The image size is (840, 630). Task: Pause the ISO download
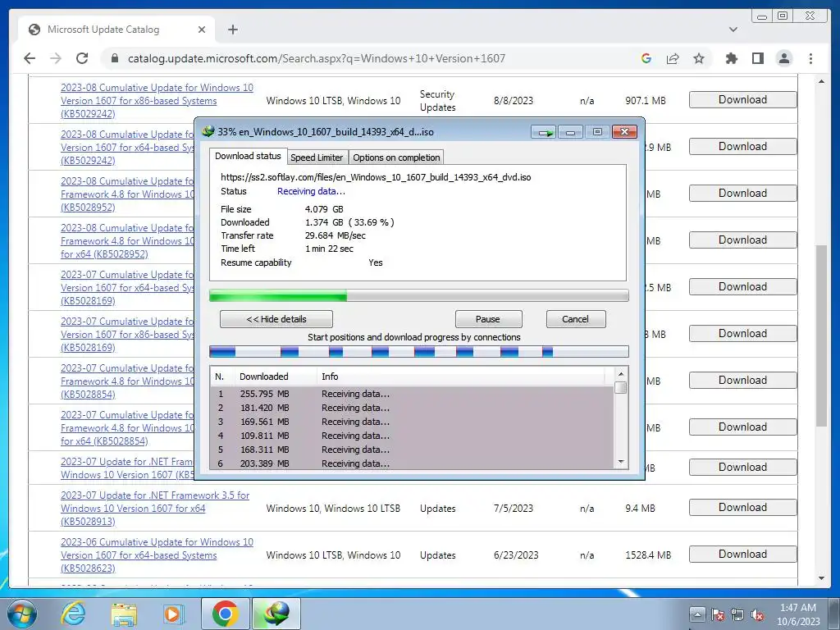[488, 319]
